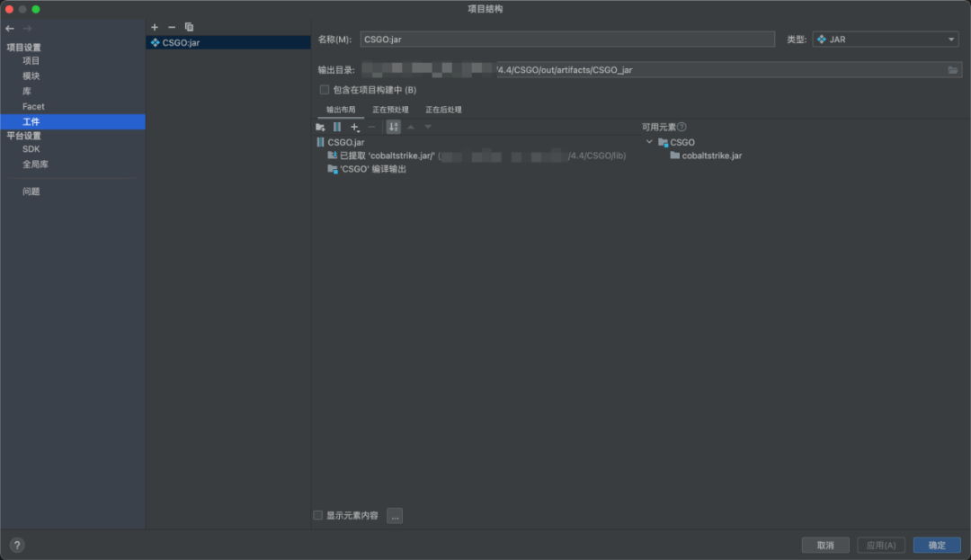Click 确定 OK button
This screenshot has height=560, width=971.
pos(937,545)
